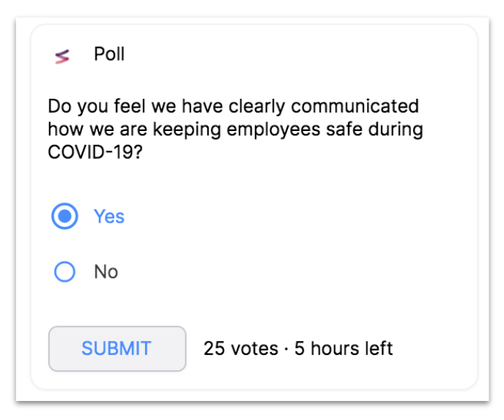The width and height of the screenshot is (504, 420).
Task: Click the 25 votes count text
Action: point(241,348)
